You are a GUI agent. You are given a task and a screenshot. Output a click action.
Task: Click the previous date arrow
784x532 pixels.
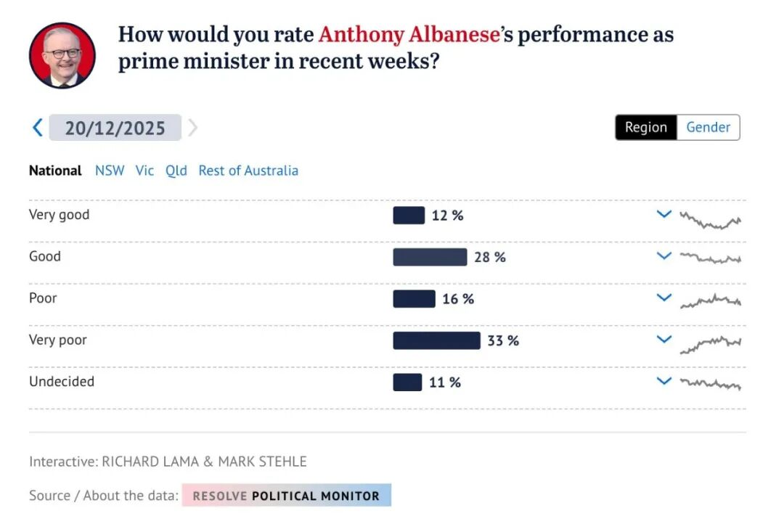pyautogui.click(x=38, y=128)
